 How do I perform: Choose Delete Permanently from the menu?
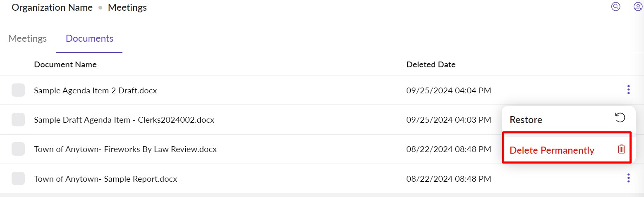tap(552, 150)
